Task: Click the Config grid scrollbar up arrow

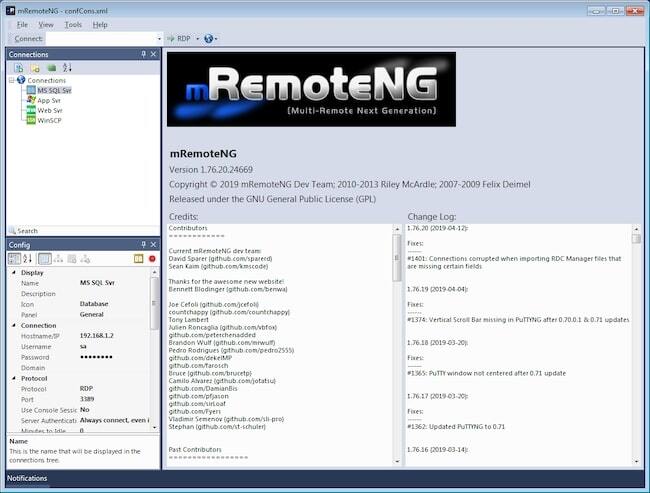Action: (x=155, y=272)
